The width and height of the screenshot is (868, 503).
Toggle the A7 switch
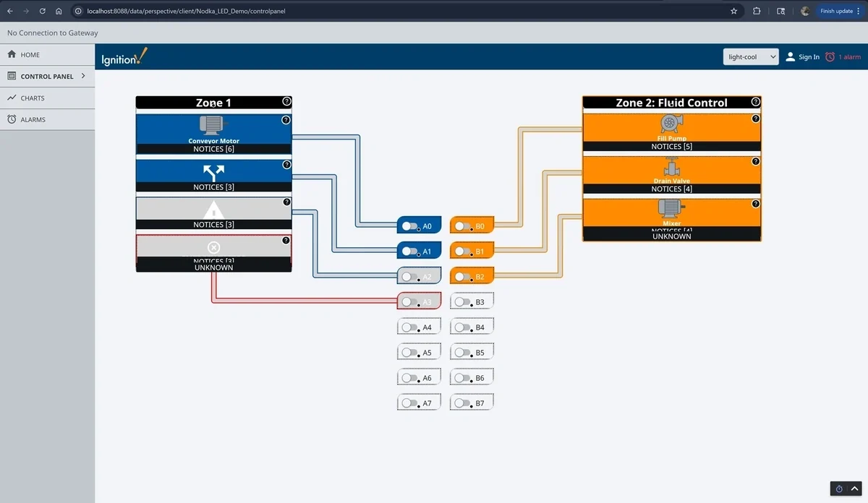pos(410,403)
